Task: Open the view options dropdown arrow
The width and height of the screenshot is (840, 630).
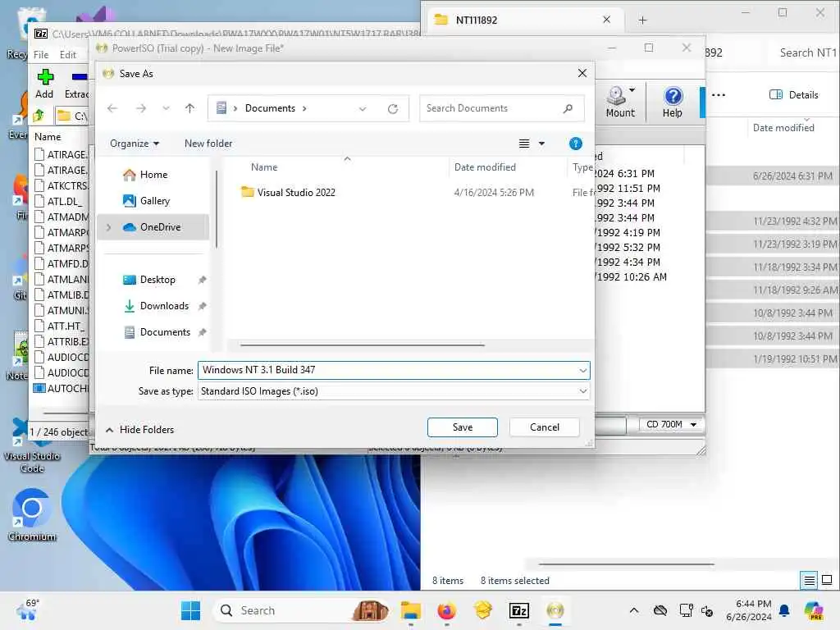Action: pyautogui.click(x=541, y=144)
